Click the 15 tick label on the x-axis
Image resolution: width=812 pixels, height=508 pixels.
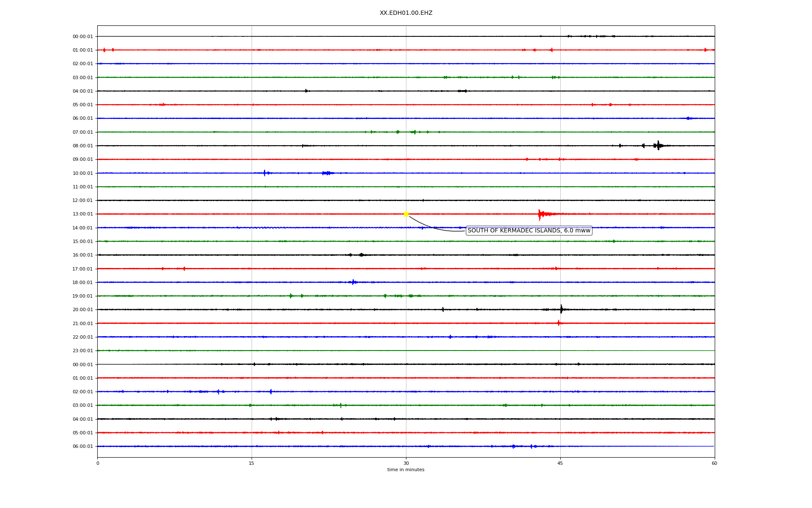(x=252, y=464)
